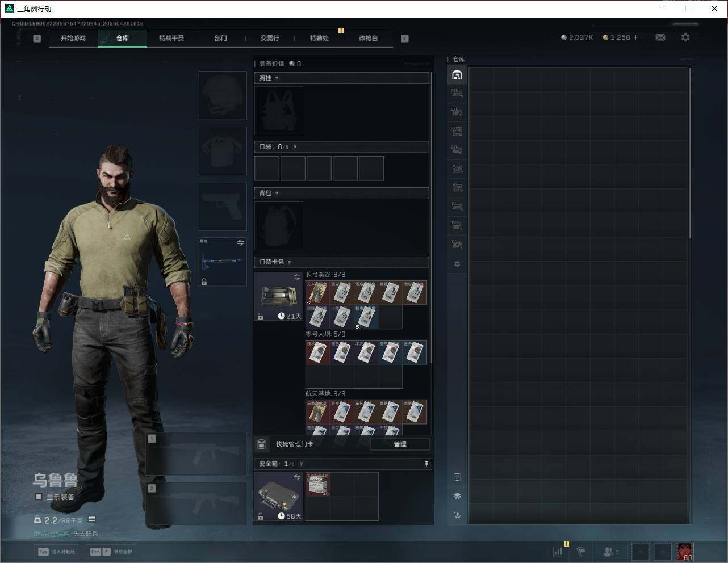Show help for 胸挂 question mark

tap(277, 78)
